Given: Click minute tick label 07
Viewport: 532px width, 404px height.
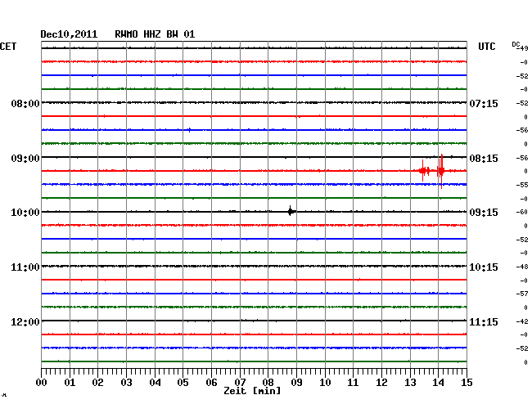Looking at the screenshot, I should coord(240,383).
